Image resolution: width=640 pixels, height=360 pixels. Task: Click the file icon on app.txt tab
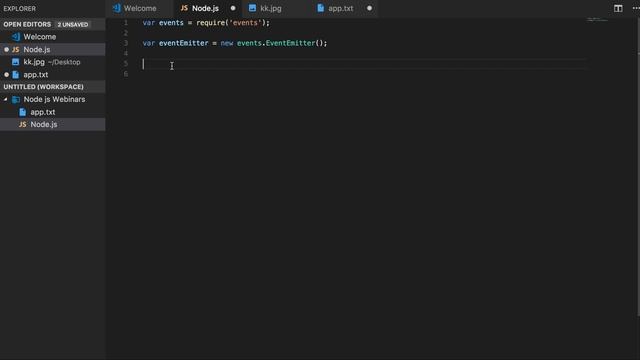point(320,8)
